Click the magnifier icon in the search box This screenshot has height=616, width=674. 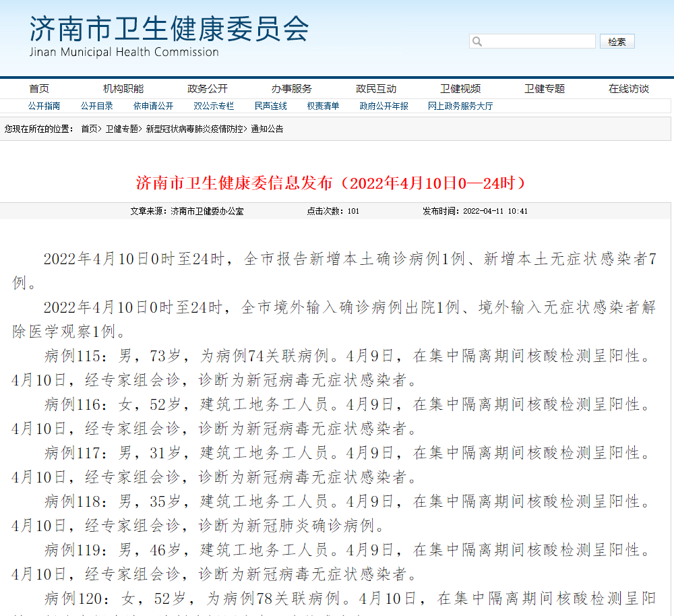pyautogui.click(x=477, y=40)
